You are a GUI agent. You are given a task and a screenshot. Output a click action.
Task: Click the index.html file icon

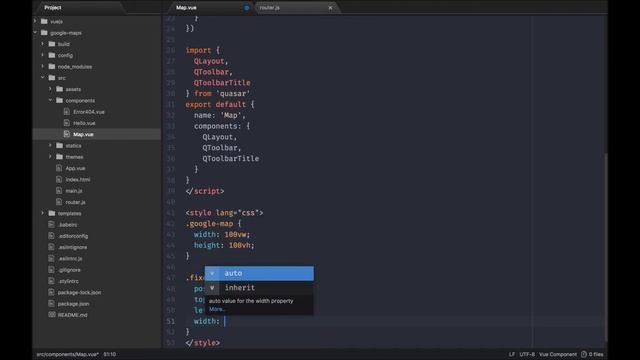tap(59, 179)
